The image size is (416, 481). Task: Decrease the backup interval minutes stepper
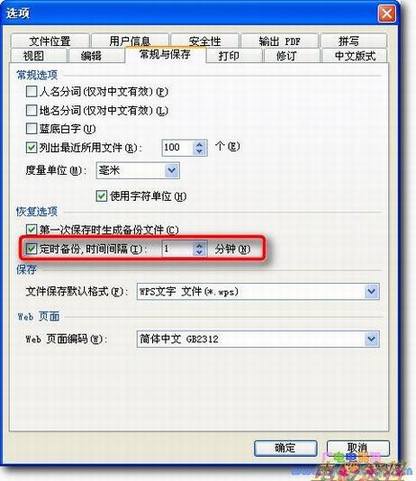click(x=199, y=252)
